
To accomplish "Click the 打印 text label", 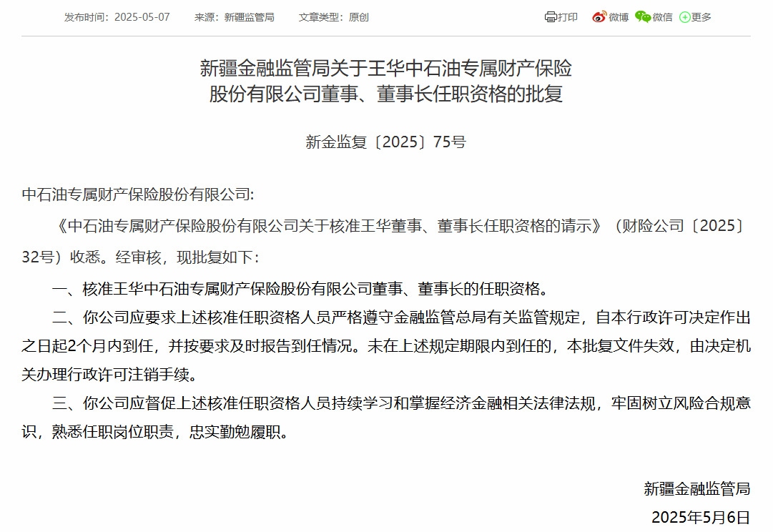I will (x=568, y=17).
